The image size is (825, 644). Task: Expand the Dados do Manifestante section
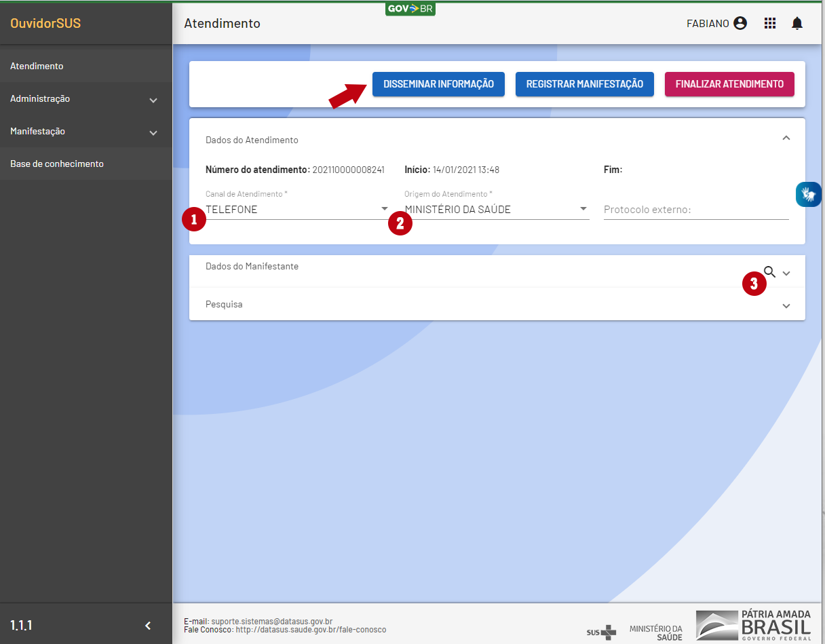pyautogui.click(x=786, y=273)
